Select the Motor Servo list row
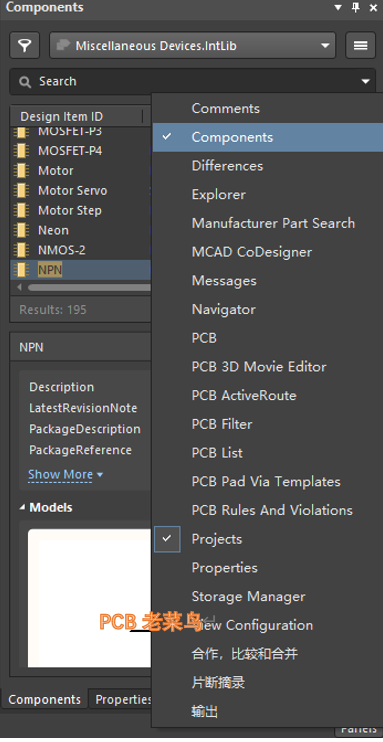Image resolution: width=383 pixels, height=742 pixels. coord(80,191)
